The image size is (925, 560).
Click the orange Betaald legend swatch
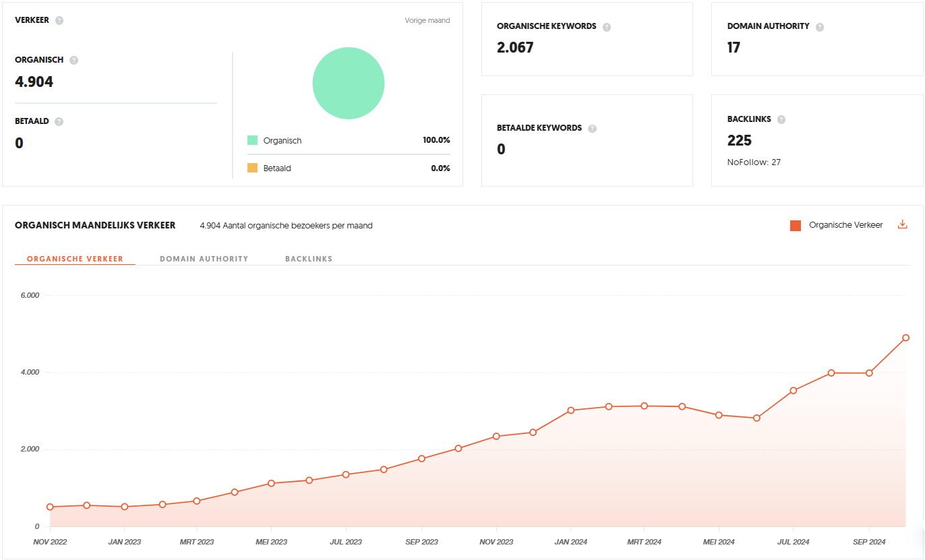tap(253, 168)
